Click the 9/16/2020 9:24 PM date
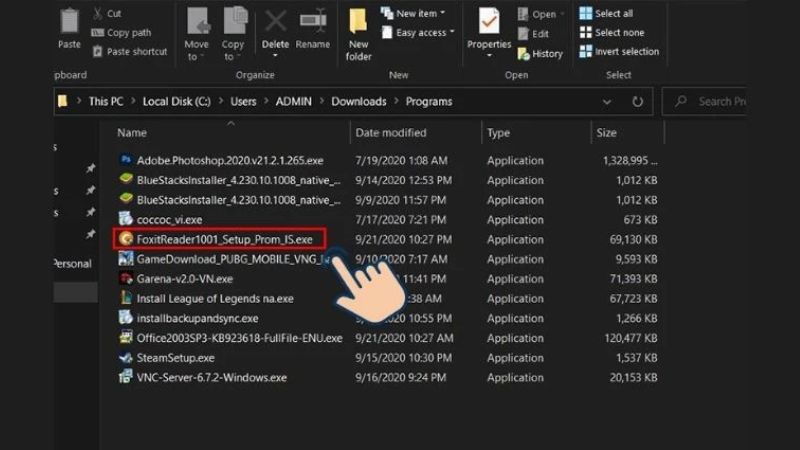This screenshot has width=800, height=450. pyautogui.click(x=401, y=378)
